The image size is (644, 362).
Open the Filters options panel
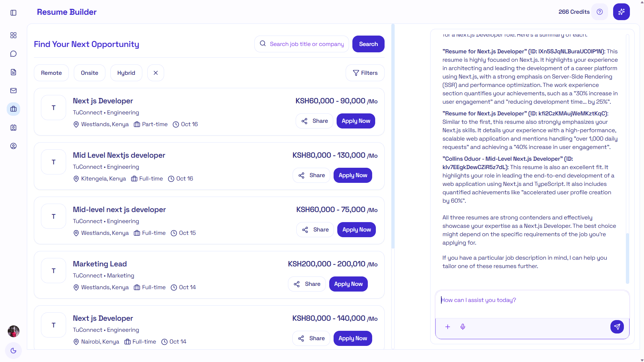(x=365, y=72)
